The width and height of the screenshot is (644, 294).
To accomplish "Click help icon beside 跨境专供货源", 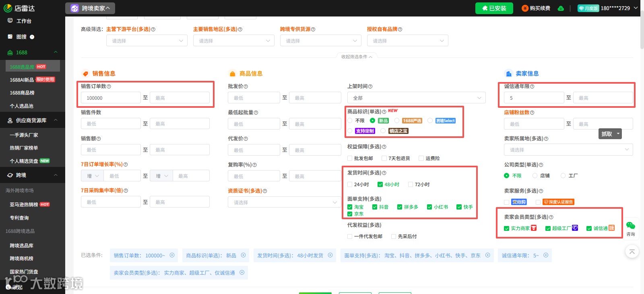I will pyautogui.click(x=313, y=29).
